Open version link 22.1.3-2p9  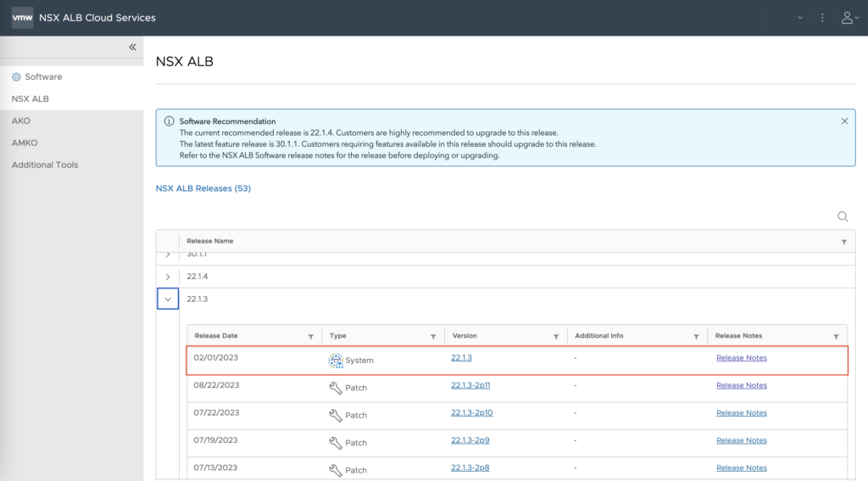(x=470, y=440)
